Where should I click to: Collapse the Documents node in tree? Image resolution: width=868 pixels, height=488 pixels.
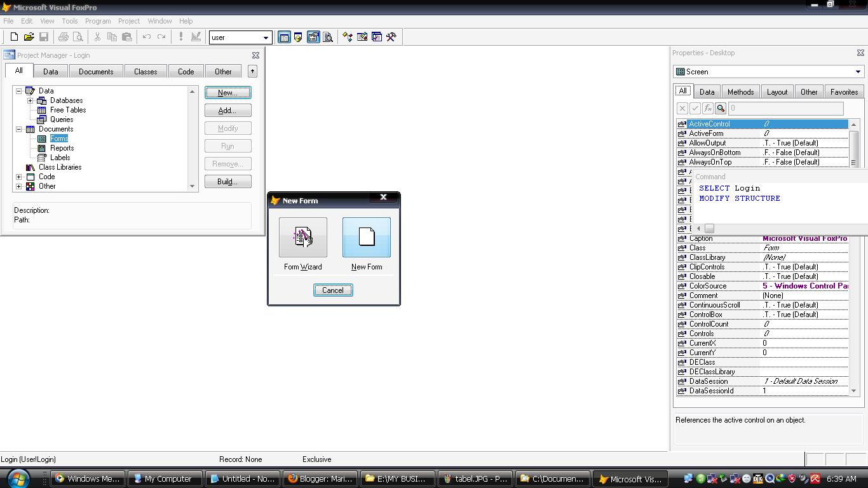[x=19, y=129]
